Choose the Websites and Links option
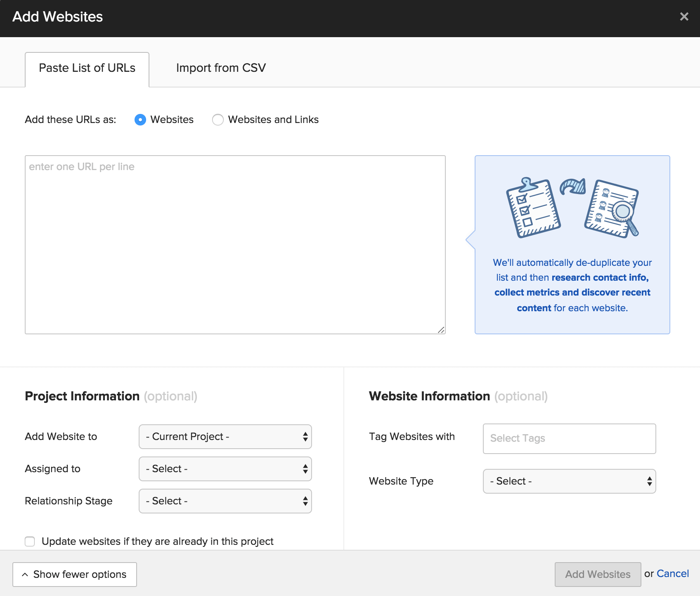 (x=218, y=120)
